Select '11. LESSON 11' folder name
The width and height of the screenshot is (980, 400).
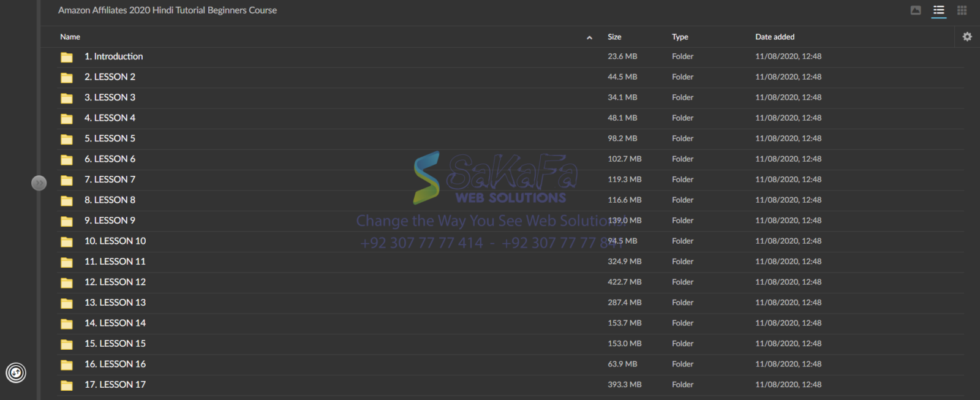[x=115, y=262]
